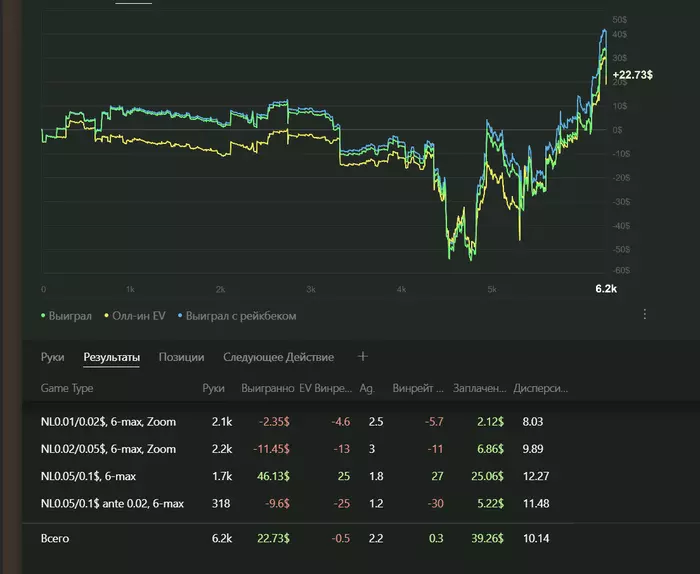Viewport: 700px width, 574px height.
Task: Click the EV Винре... column header
Action: pyautogui.click(x=327, y=387)
